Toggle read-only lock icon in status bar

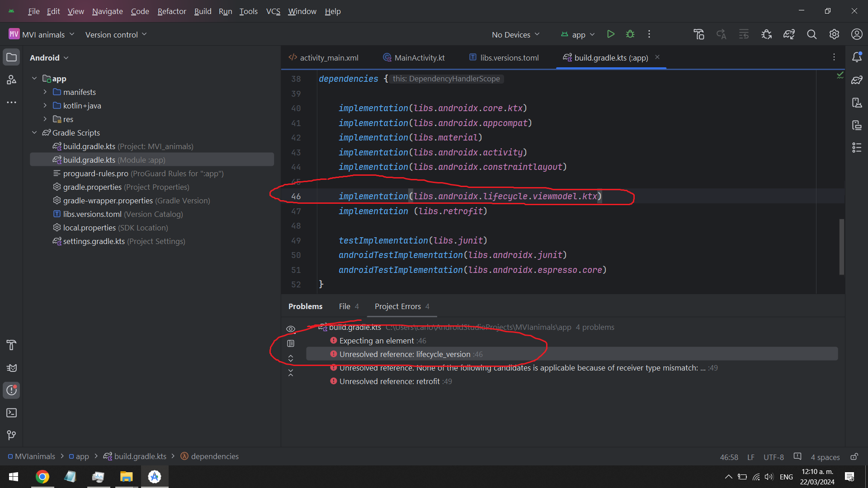854,457
